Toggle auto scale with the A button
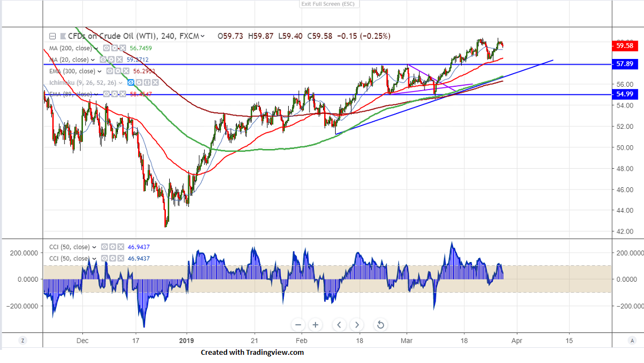The width and height of the screenshot is (644, 363). (632, 341)
